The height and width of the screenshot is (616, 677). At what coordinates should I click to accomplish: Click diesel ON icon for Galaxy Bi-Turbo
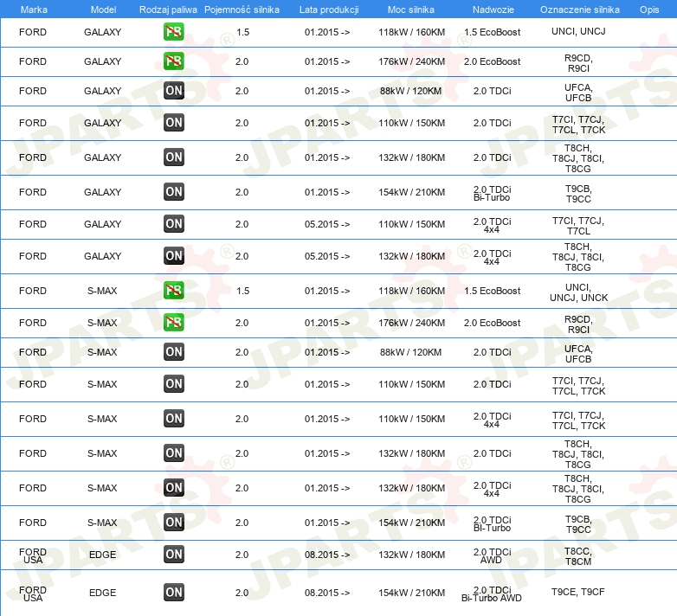173,192
